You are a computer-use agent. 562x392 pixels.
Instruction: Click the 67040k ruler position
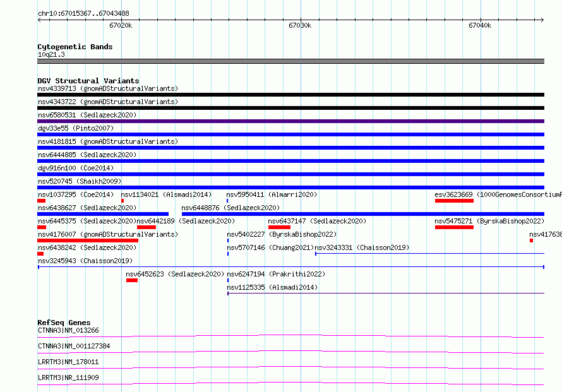tap(480, 25)
